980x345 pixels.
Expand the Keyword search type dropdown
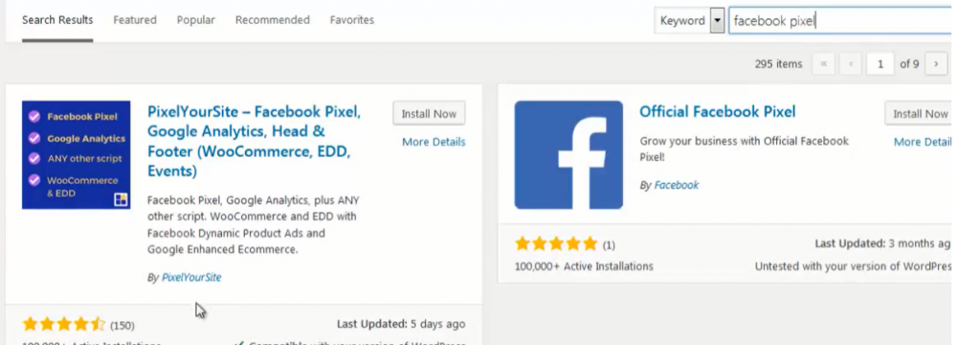pyautogui.click(x=689, y=21)
